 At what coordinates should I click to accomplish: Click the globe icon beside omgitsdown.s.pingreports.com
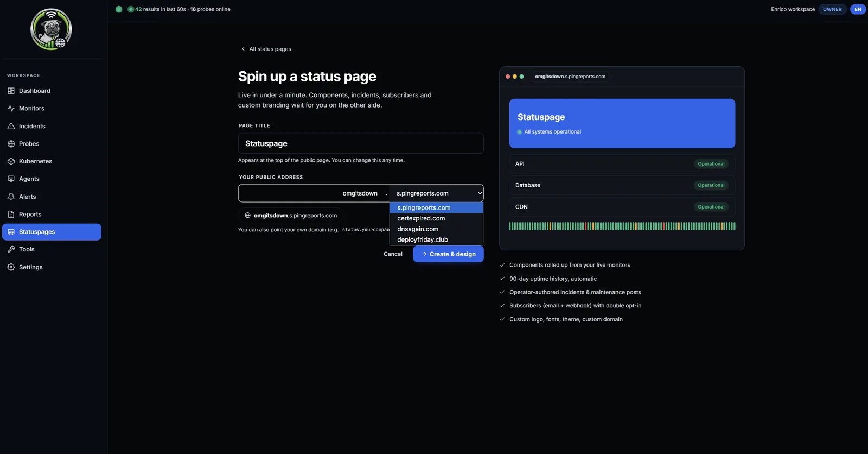pos(247,216)
